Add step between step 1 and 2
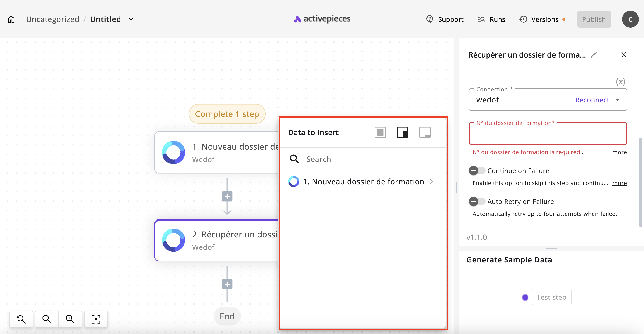This screenshot has width=644, height=334. coord(227,196)
